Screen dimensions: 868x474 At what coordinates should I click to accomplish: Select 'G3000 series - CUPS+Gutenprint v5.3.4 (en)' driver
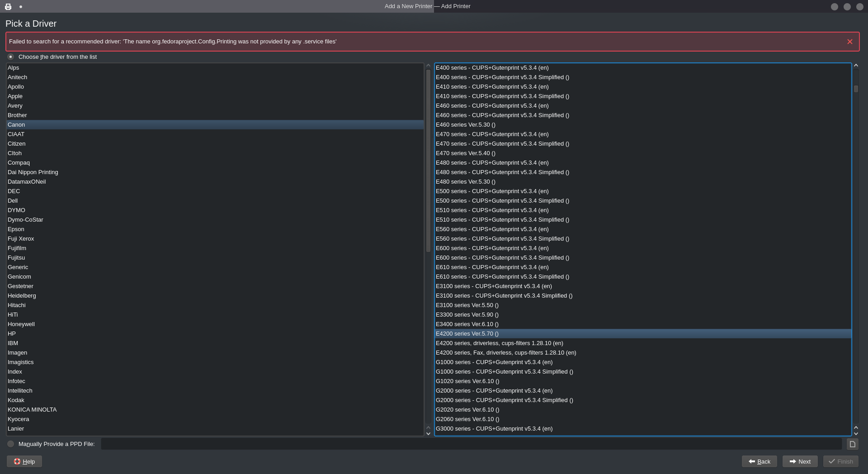pyautogui.click(x=643, y=429)
